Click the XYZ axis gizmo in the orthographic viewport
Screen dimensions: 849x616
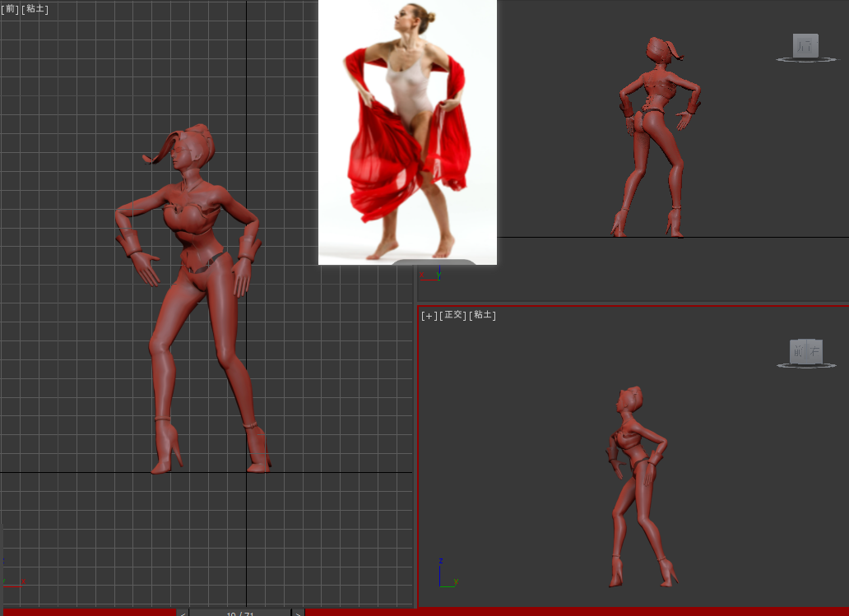pyautogui.click(x=445, y=575)
